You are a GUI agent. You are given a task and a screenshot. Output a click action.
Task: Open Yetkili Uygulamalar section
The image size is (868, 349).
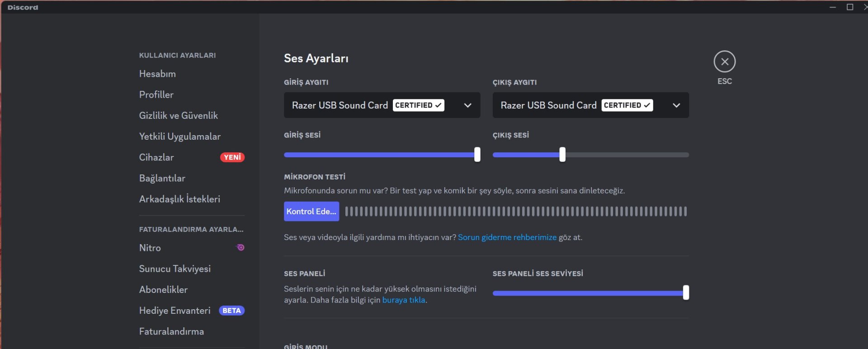180,137
